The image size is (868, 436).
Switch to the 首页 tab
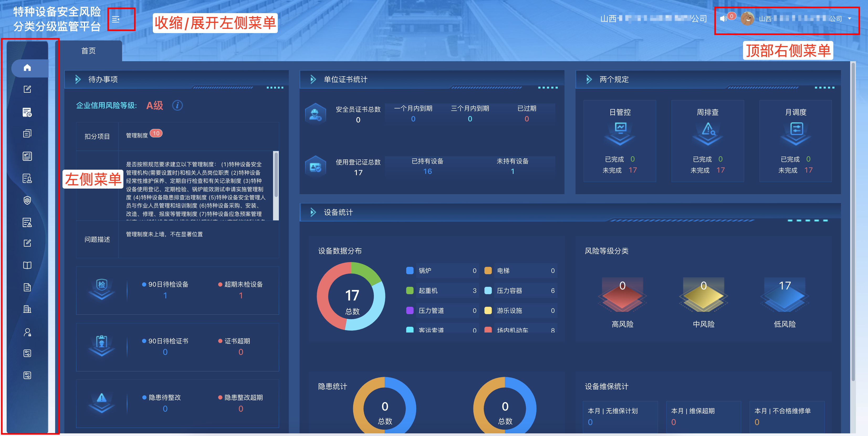point(88,51)
